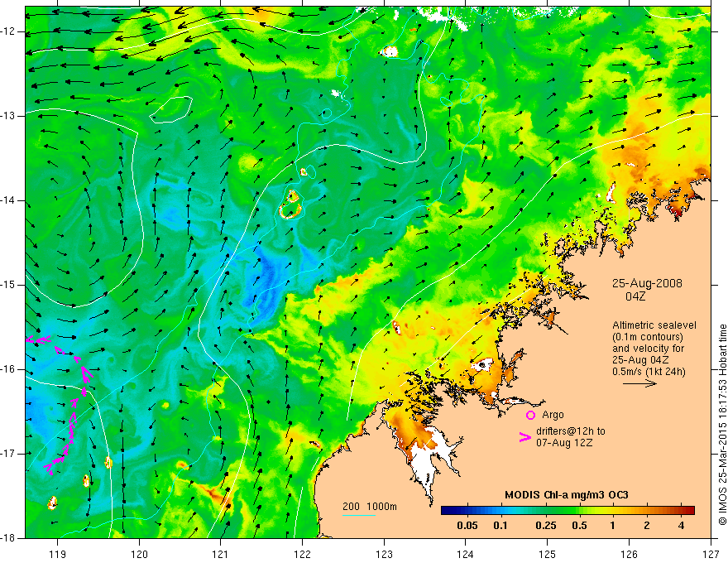Click the 'Altimetric sealevel' text line
The width and height of the screenshot is (728, 563).
[654, 325]
